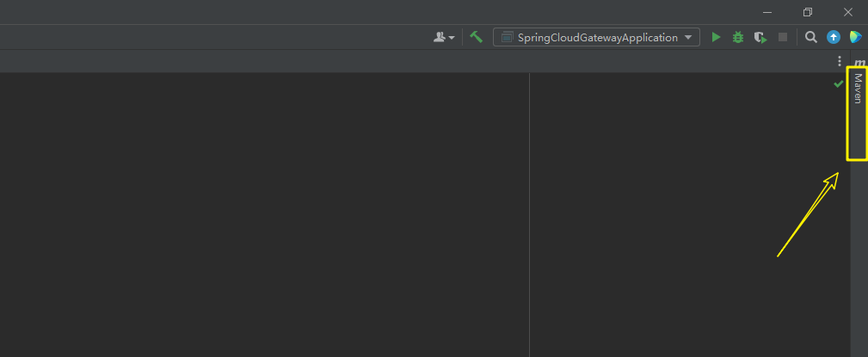Viewport: 868px width, 357px height.
Task: Open the SpringCloudGatewayApplication run configuration dropdown
Action: [x=596, y=38]
